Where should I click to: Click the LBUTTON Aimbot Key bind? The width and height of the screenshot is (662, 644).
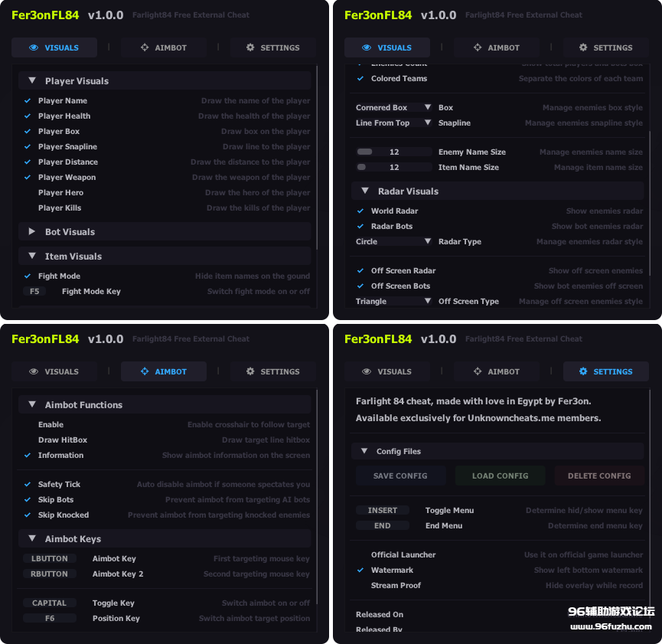tap(50, 559)
